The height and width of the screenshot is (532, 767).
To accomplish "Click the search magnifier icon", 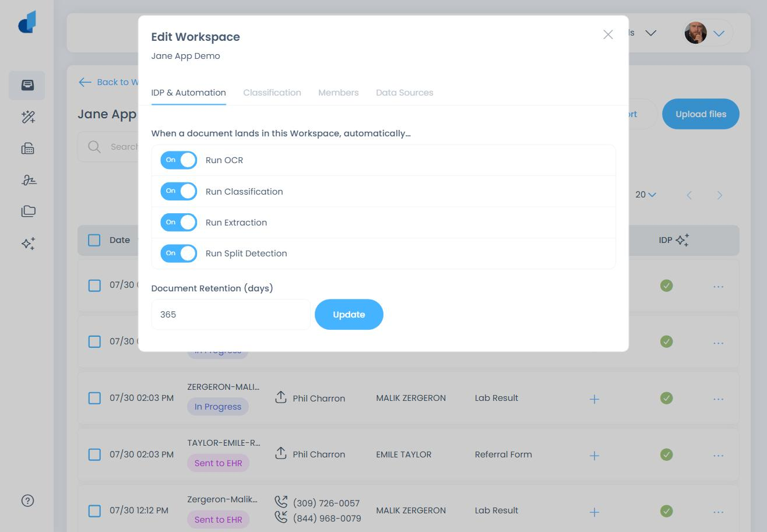I will pos(94,147).
